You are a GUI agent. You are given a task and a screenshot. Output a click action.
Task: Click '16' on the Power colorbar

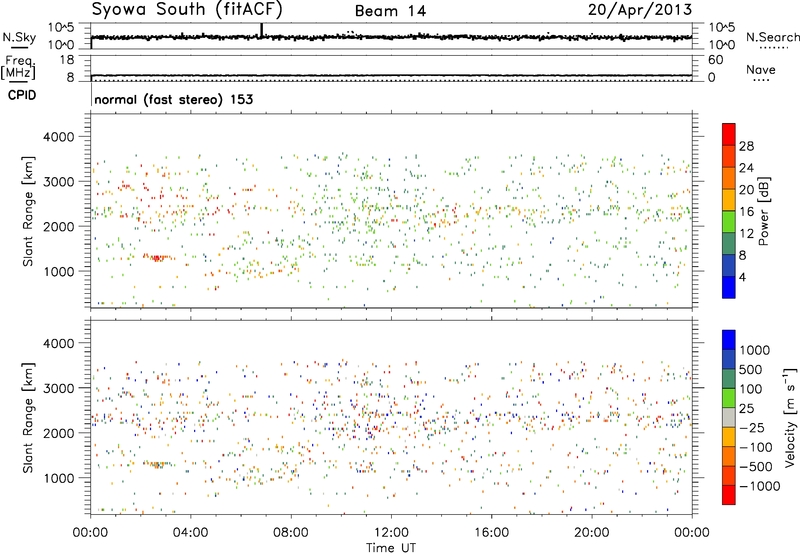tap(746, 212)
